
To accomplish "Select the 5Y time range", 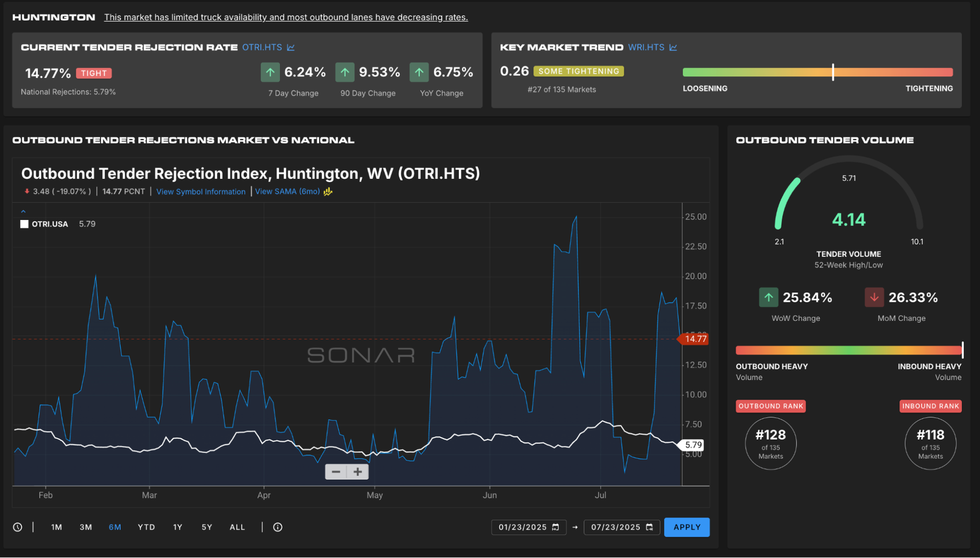I will [207, 527].
